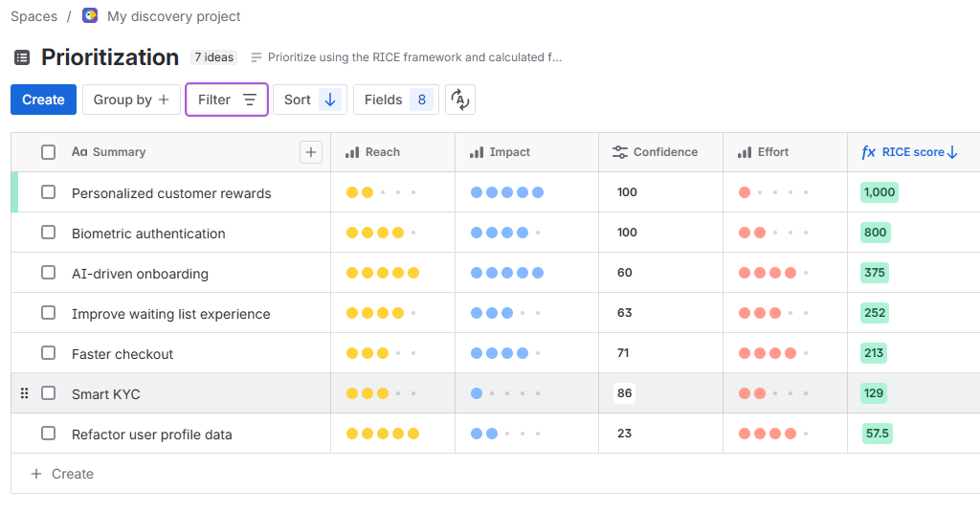Open the Group by menu

point(131,100)
